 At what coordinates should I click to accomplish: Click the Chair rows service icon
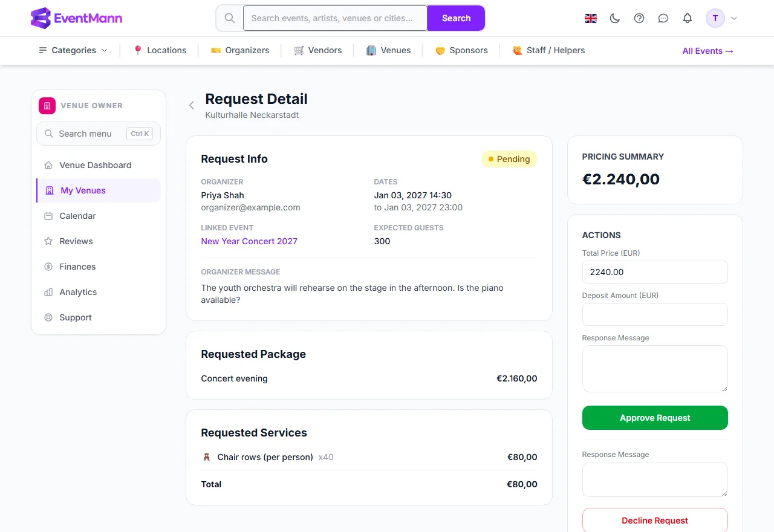[x=207, y=457]
